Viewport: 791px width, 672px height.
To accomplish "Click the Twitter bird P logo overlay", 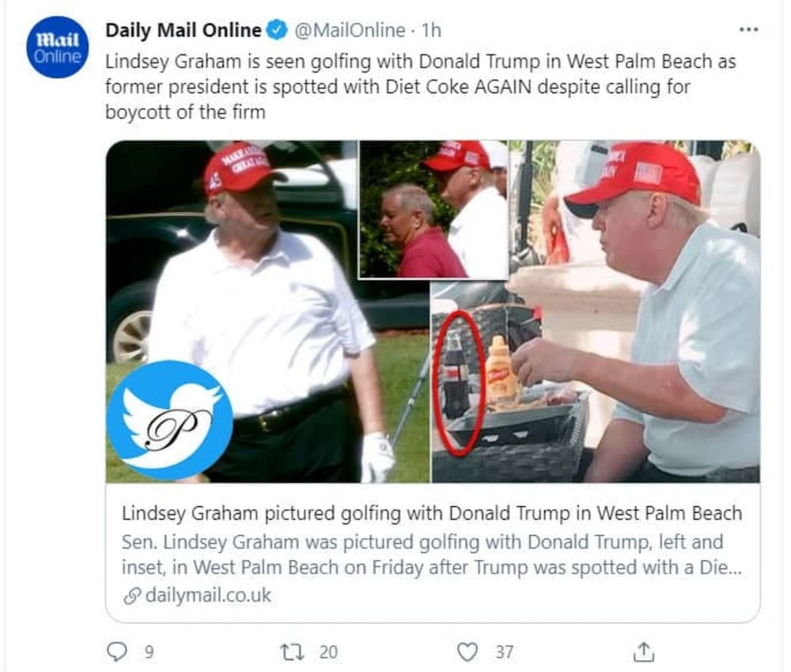I will pyautogui.click(x=169, y=419).
